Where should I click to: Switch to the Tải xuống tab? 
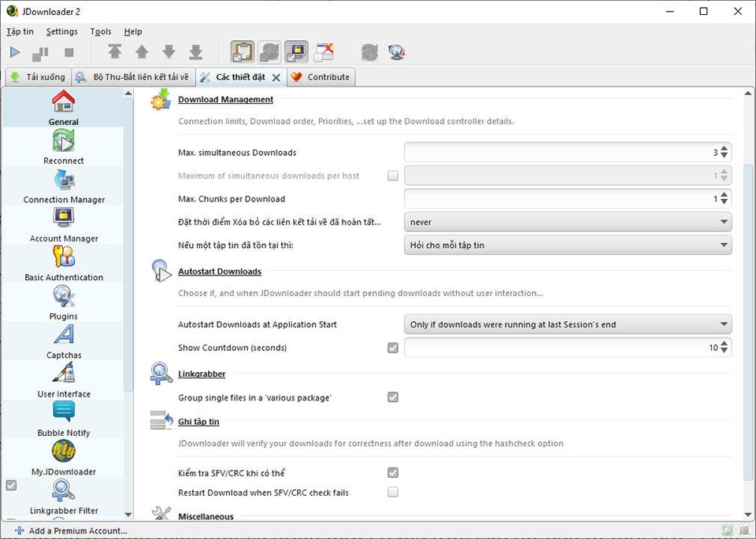pyautogui.click(x=37, y=76)
